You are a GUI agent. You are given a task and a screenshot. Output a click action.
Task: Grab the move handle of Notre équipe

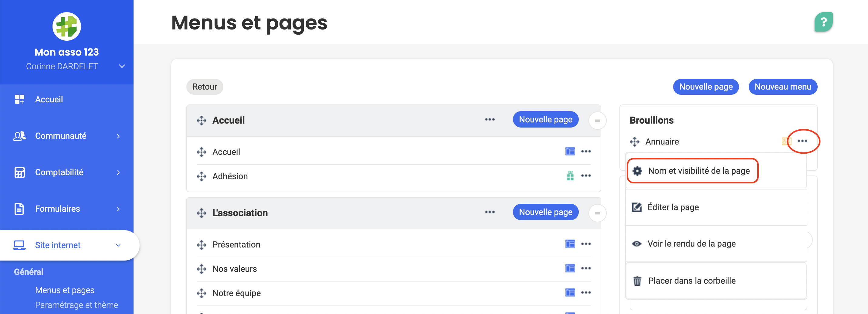click(202, 293)
